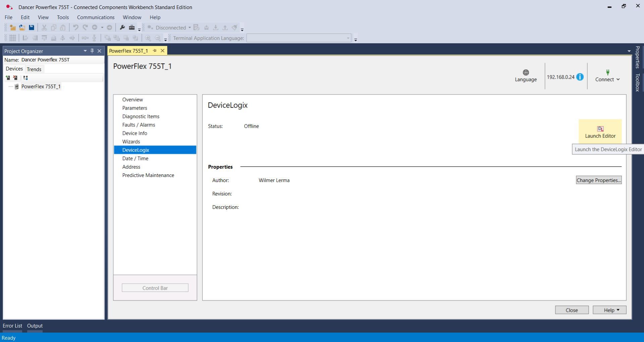
Task: Expand the Connect dropdown arrow
Action: pyautogui.click(x=618, y=79)
